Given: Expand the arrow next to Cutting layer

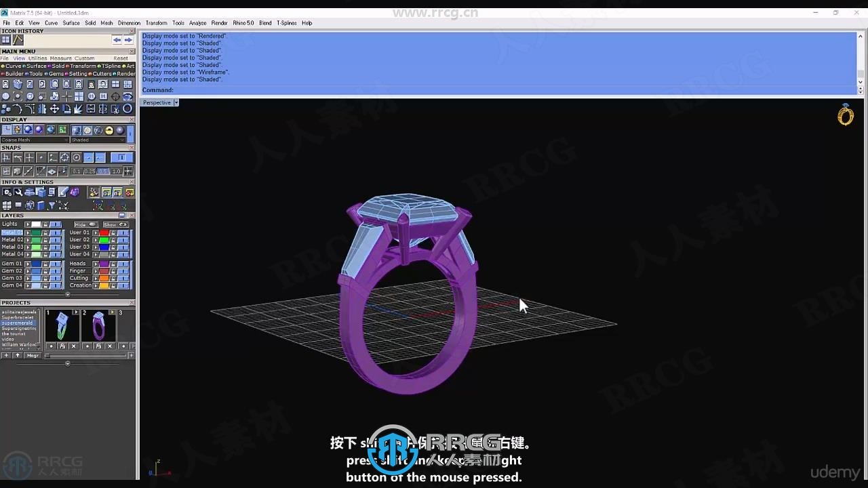Looking at the screenshot, I should 96,278.
